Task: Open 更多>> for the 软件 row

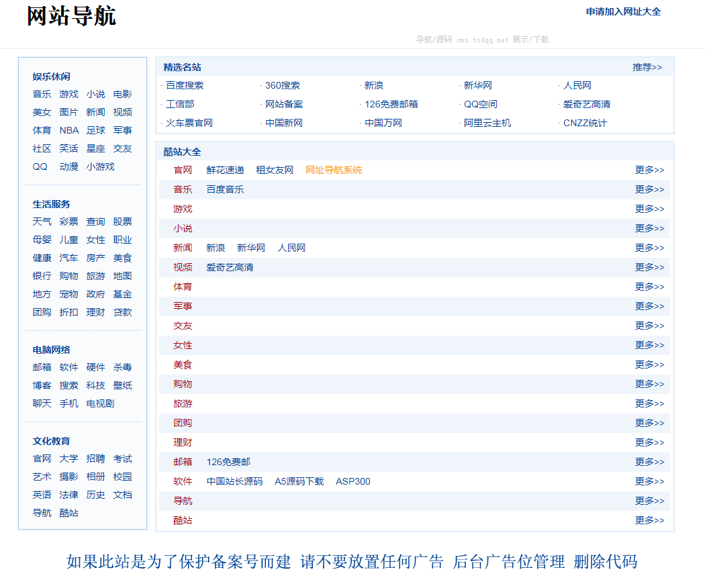Action: 649,481
